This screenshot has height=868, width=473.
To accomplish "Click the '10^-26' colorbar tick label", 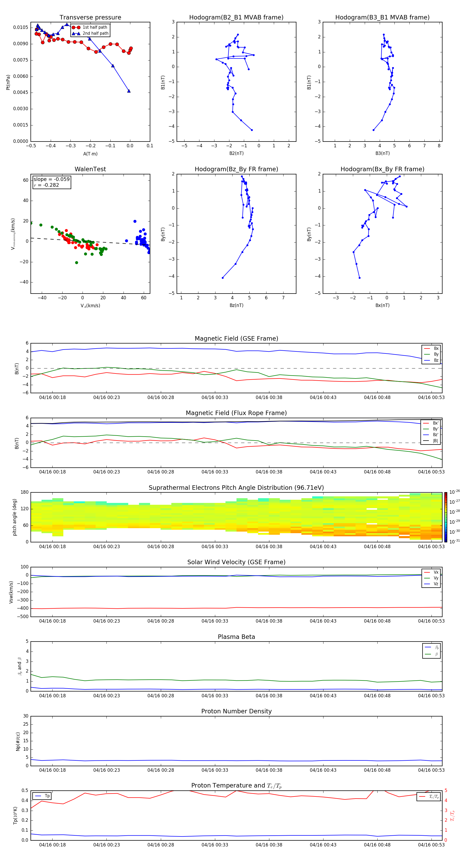I will pos(455,492).
